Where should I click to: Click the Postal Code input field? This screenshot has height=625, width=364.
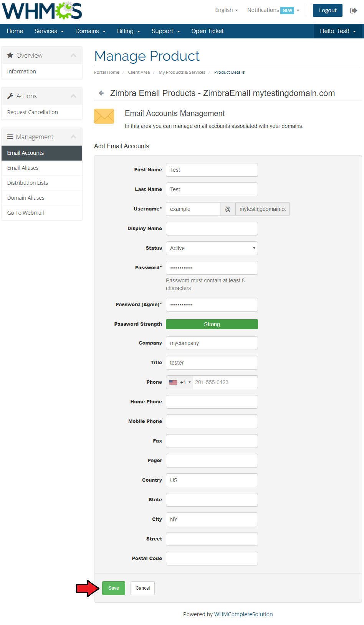coord(212,559)
